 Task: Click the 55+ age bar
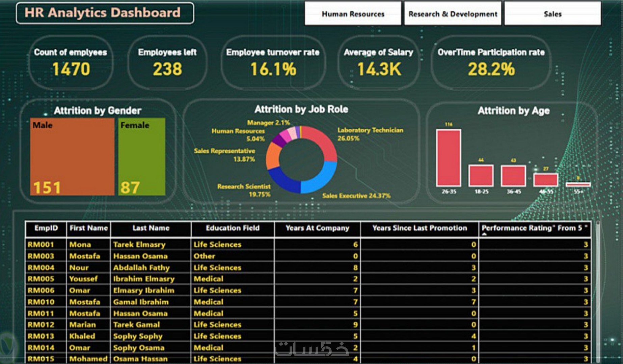point(578,184)
